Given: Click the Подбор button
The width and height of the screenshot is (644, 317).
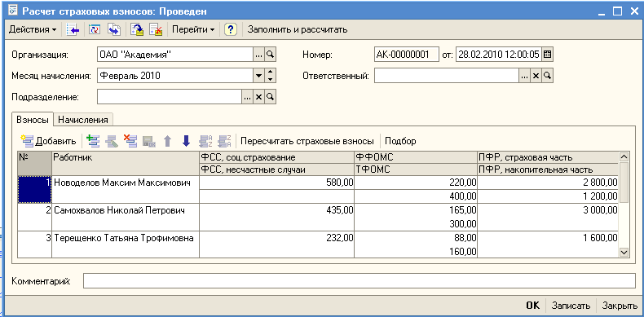Looking at the screenshot, I should 400,141.
